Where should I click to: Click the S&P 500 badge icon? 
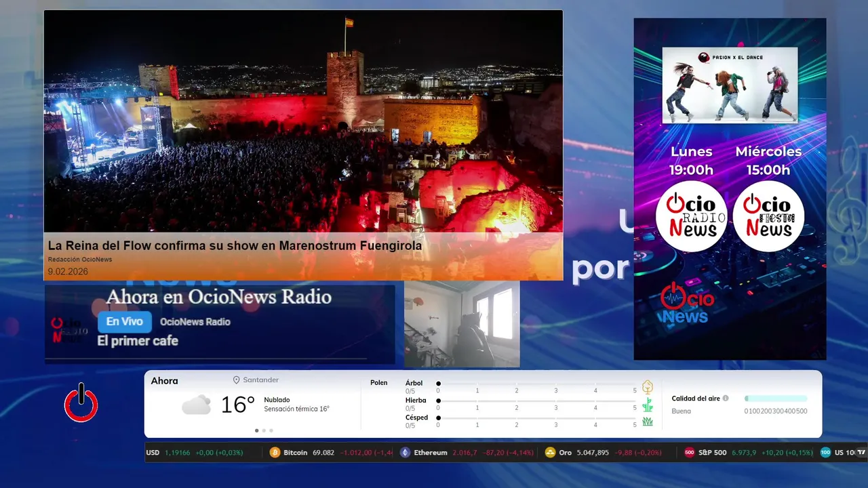pyautogui.click(x=689, y=453)
